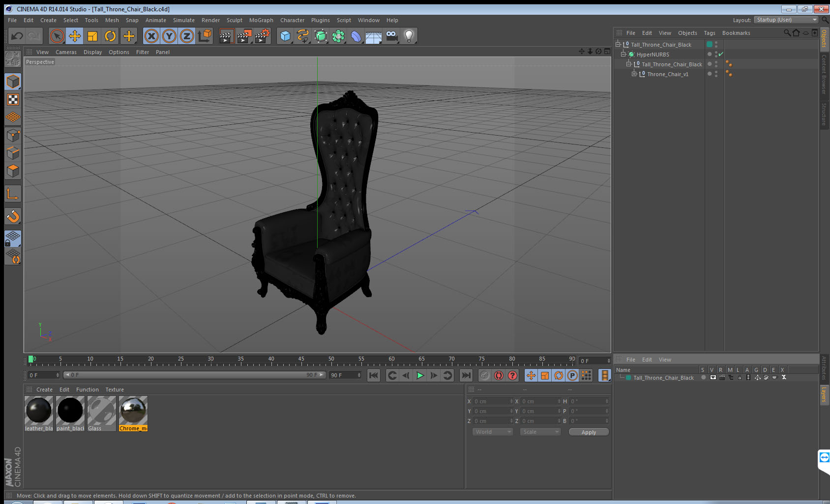This screenshot has width=830, height=504.
Task: Activate the Scale tool in top toolbar
Action: point(92,36)
